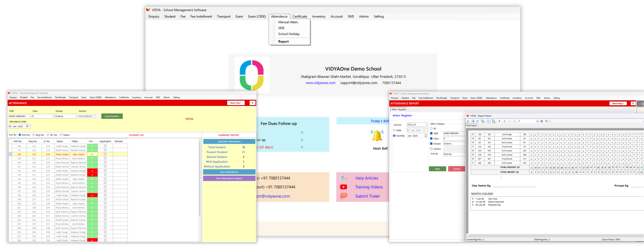Open Sort By dropdown showing Roll No in report
Viewport: 644px width, 247px height.
pos(454,154)
